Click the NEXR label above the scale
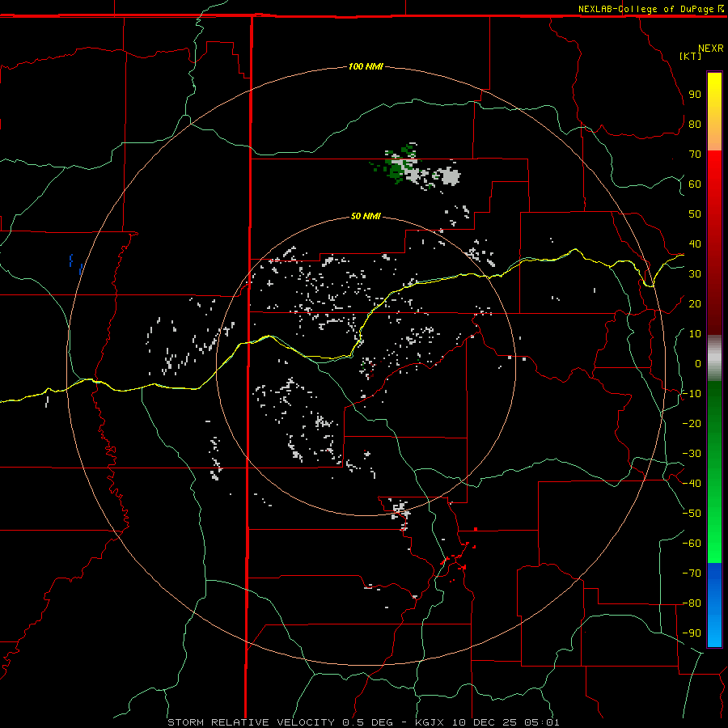This screenshot has height=728, width=728. tap(710, 48)
